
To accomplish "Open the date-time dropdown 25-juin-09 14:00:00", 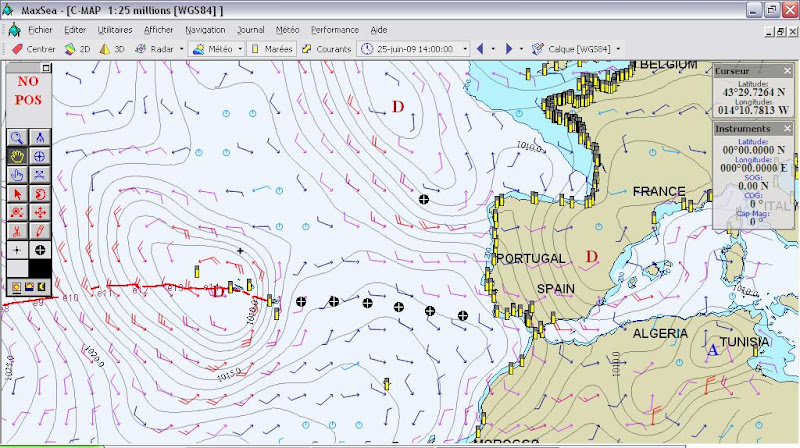I will point(415,48).
